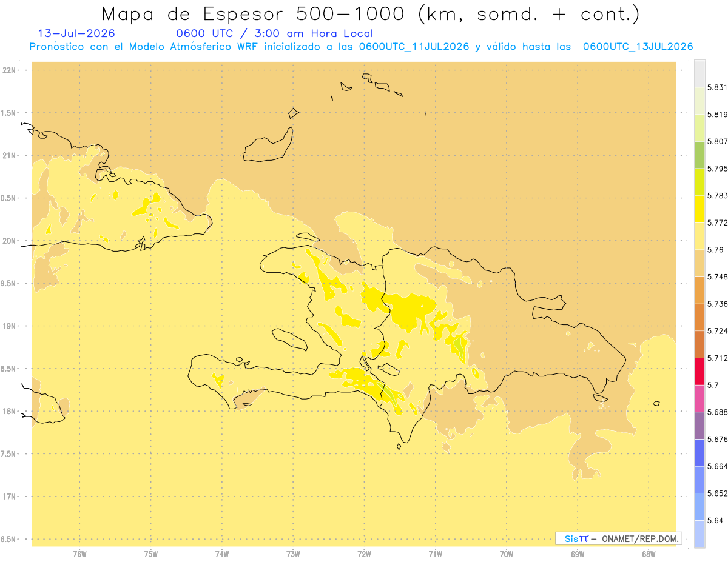
Task: Select the bright yellow swatch between 5.783 and 5.772
Action: tap(699, 209)
